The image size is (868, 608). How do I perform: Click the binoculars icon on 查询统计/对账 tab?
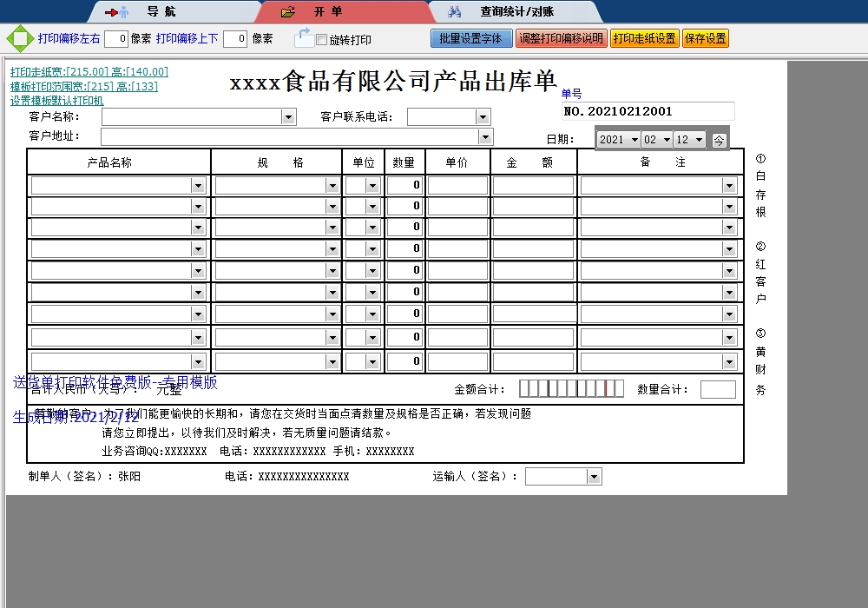pyautogui.click(x=455, y=11)
